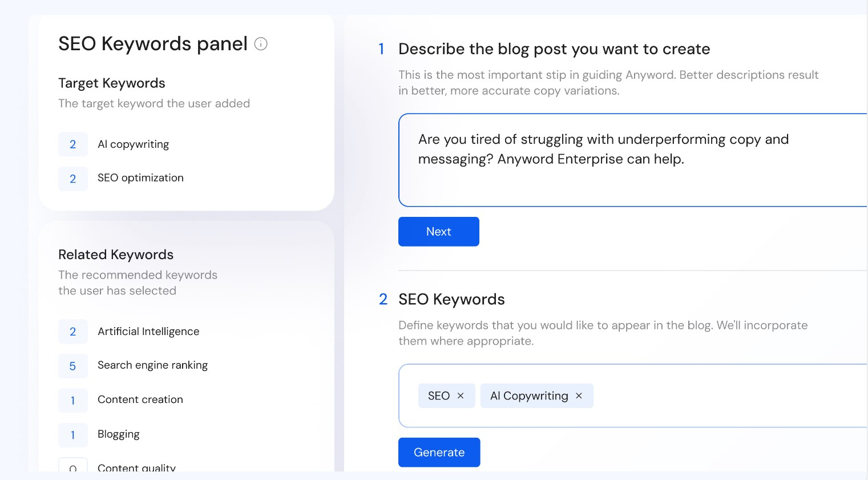Click the Artificial Intelligence related keyword
The height and width of the screenshot is (480, 868).
pos(148,332)
